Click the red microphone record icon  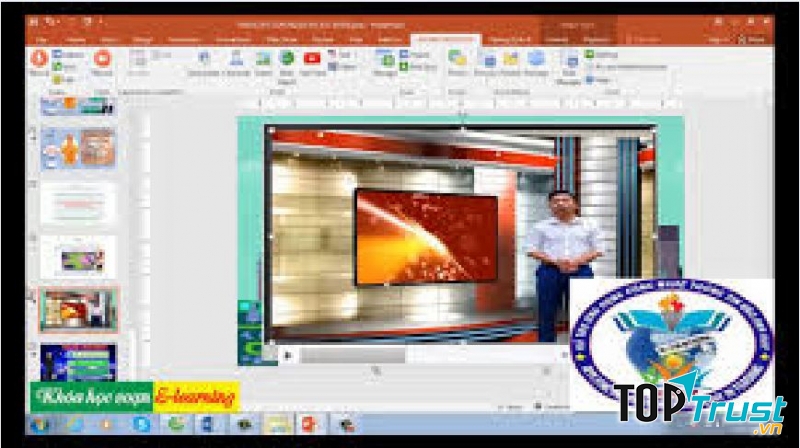(39, 58)
